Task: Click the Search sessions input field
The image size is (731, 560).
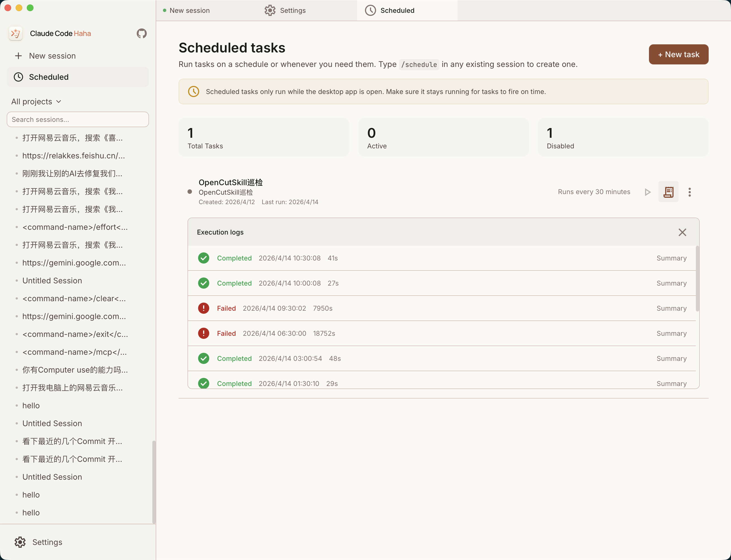Action: point(78,119)
